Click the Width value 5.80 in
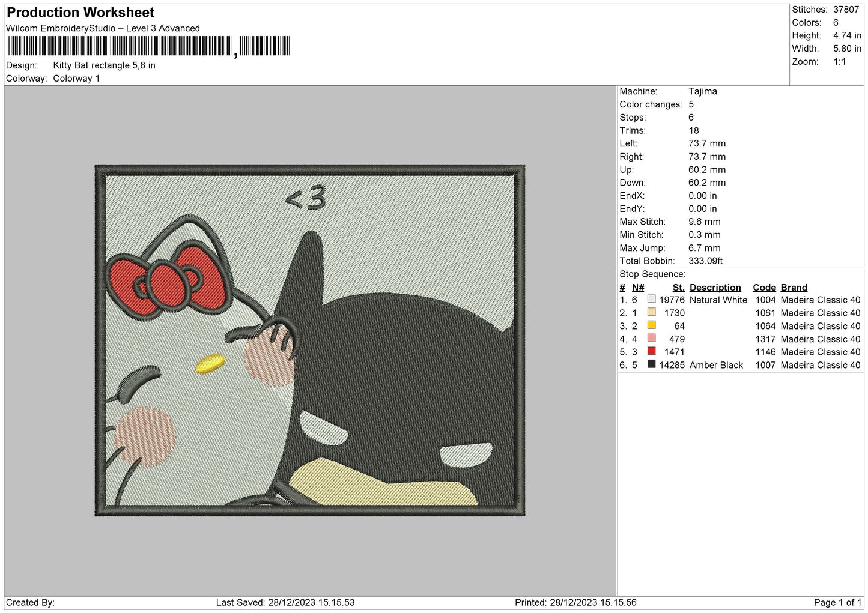This screenshot has height=613, width=868. tap(847, 49)
